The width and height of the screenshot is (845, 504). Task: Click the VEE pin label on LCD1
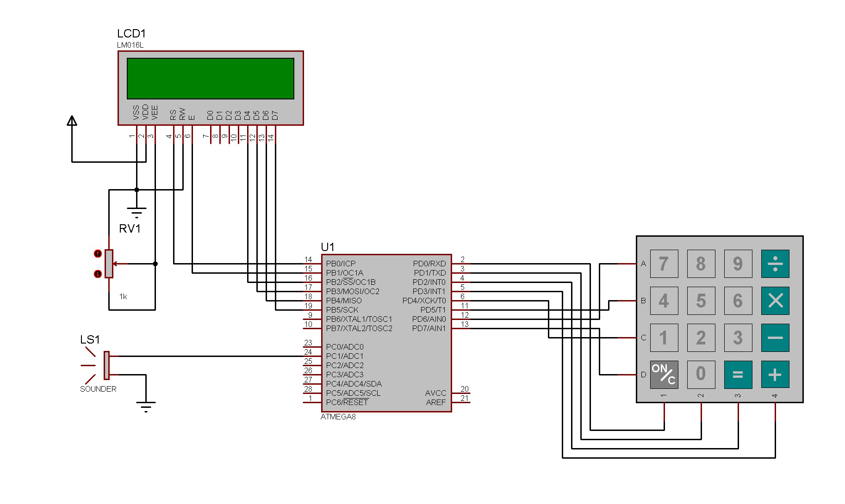pyautogui.click(x=155, y=112)
